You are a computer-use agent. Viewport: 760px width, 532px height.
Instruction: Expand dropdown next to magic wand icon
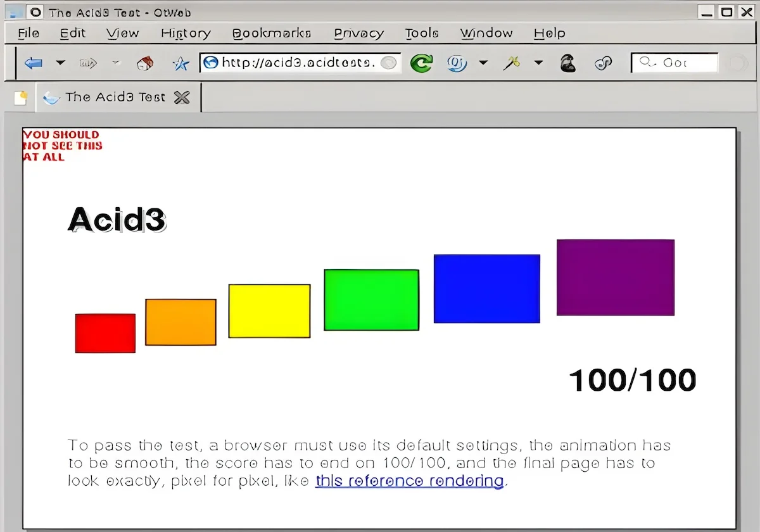[538, 63]
